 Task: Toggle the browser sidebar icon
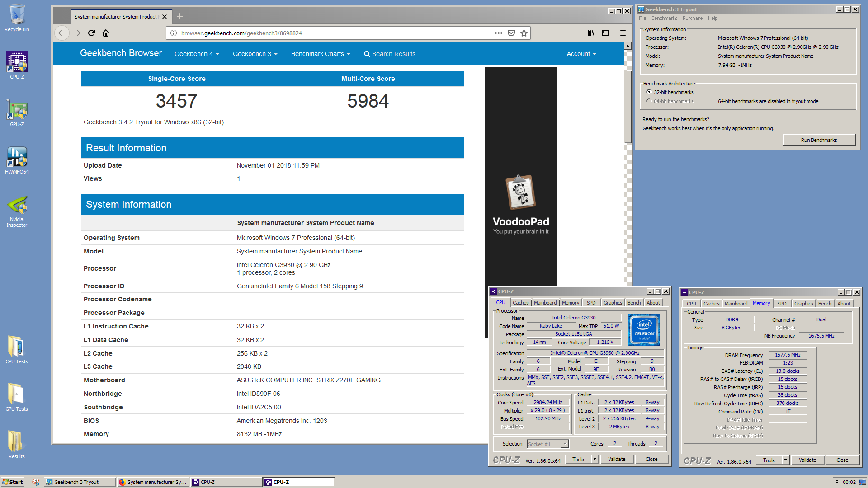pos(605,33)
